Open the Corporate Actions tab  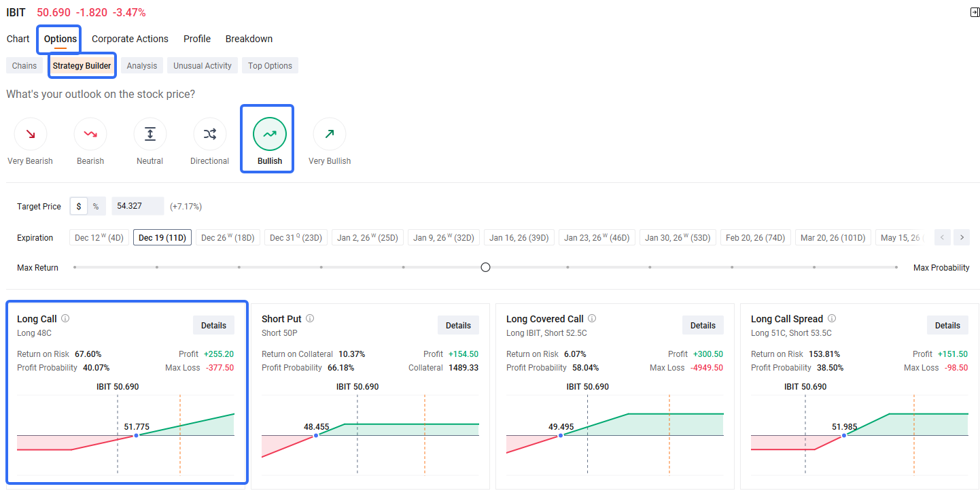click(x=130, y=39)
